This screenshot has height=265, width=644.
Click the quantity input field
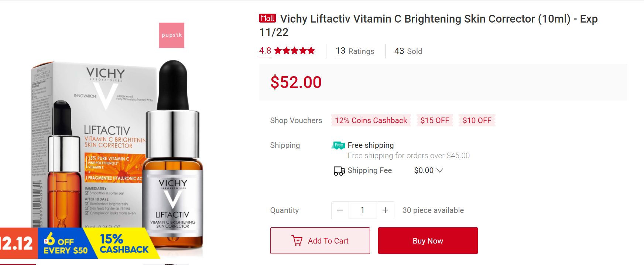[363, 210]
